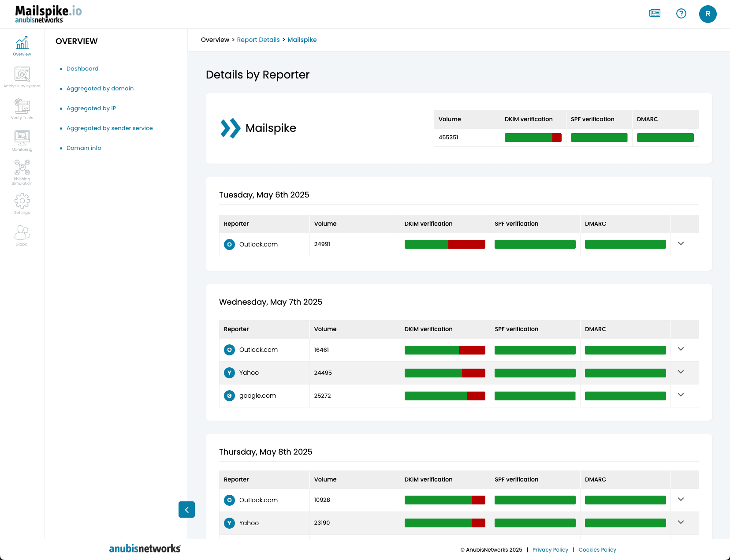Viewport: 730px width, 560px height.
Task: Expand Outlook.com row with volume 10928
Action: click(681, 499)
